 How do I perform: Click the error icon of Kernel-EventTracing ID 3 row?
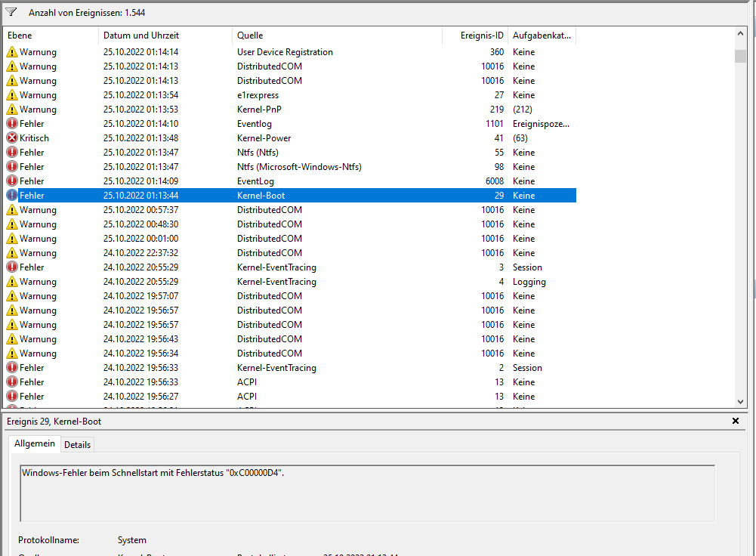click(12, 267)
